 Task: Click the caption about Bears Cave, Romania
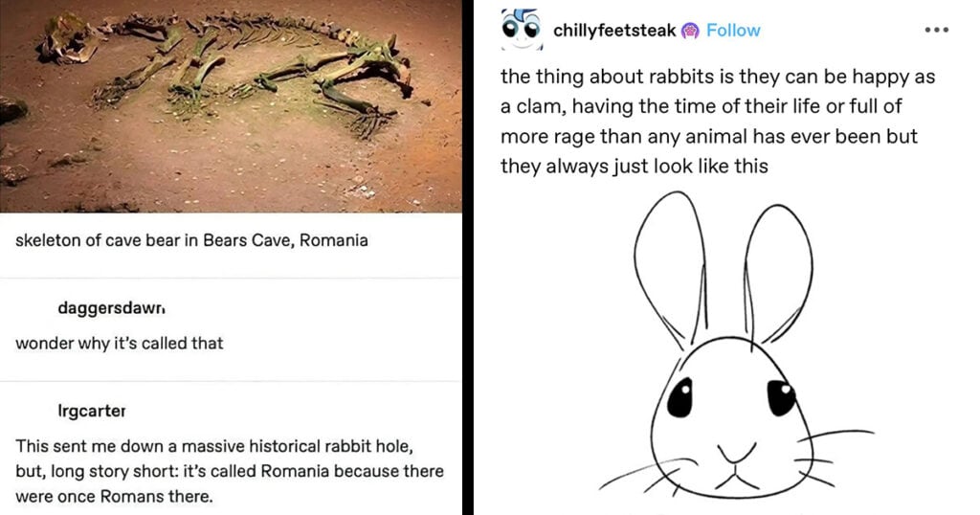coord(191,240)
